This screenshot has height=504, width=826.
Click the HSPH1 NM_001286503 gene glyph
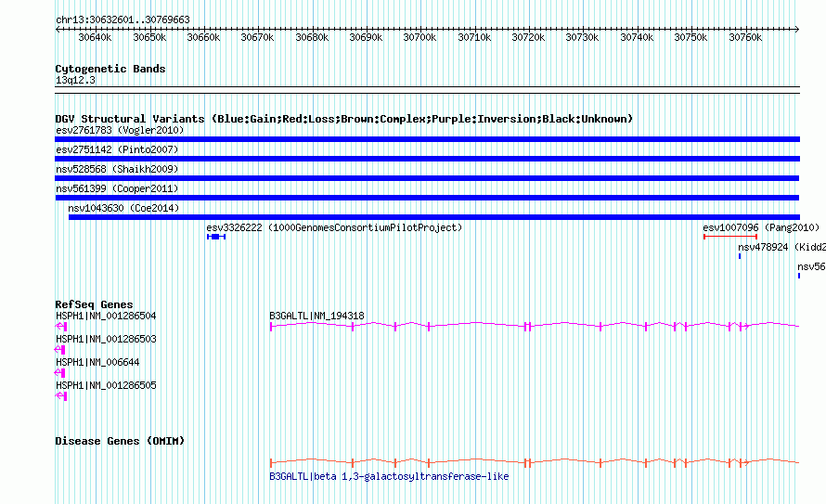point(59,350)
